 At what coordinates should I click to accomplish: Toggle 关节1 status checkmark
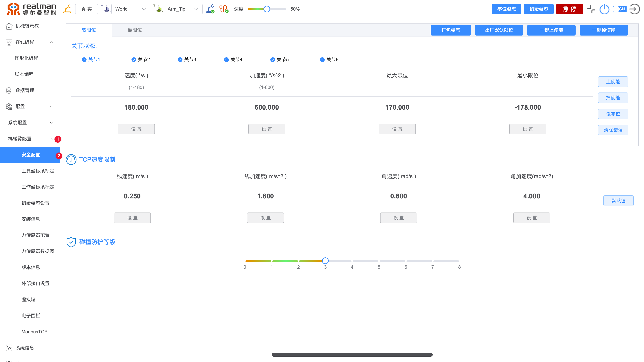tap(84, 59)
